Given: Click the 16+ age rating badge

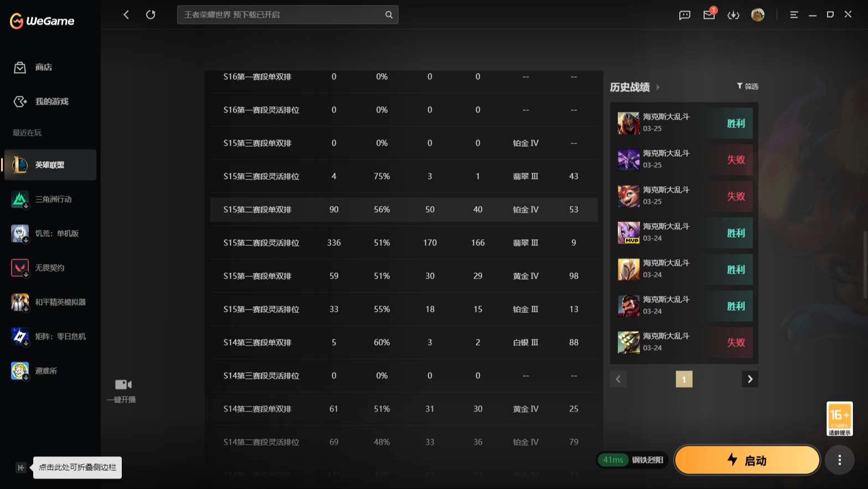Looking at the screenshot, I should click(840, 419).
